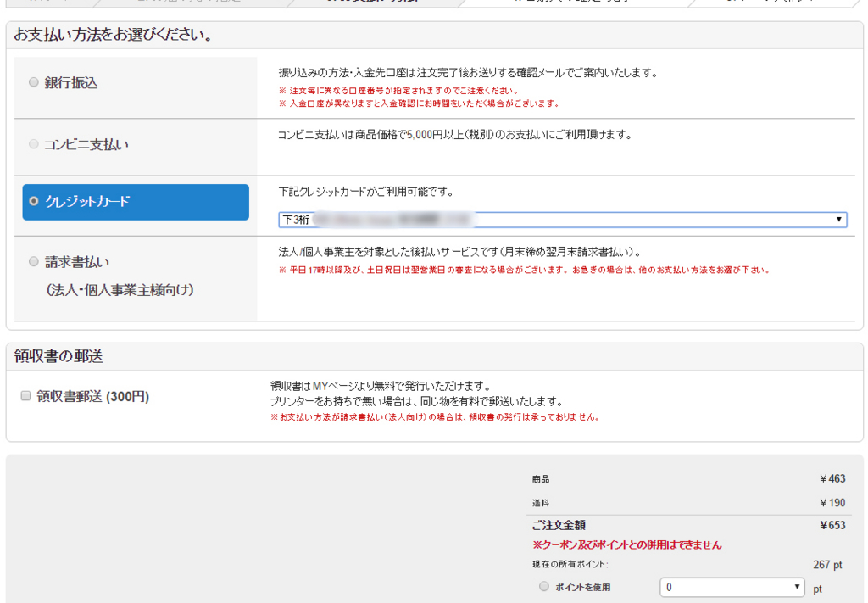
Task: Enable the ポイントを使用 radio option
Action: (x=544, y=586)
